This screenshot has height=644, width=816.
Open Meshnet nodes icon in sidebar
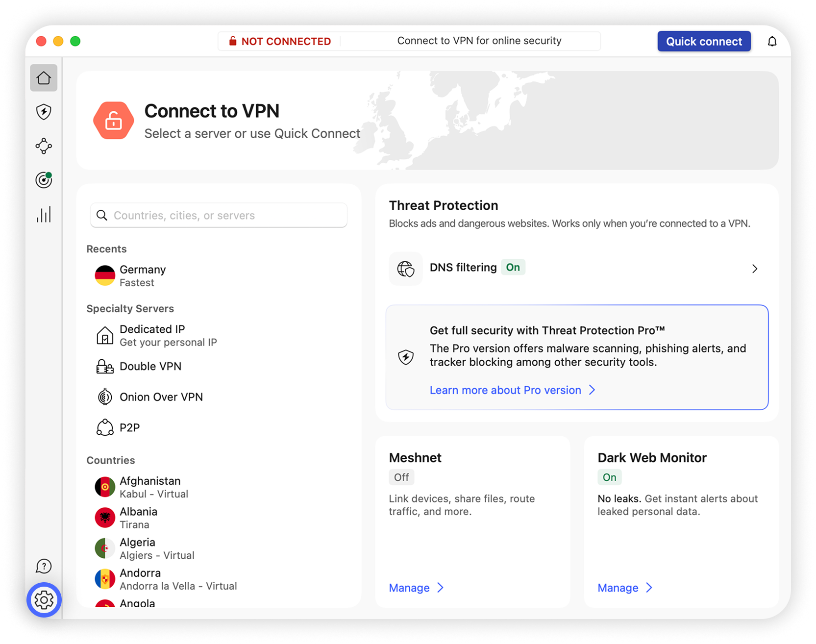pos(44,146)
